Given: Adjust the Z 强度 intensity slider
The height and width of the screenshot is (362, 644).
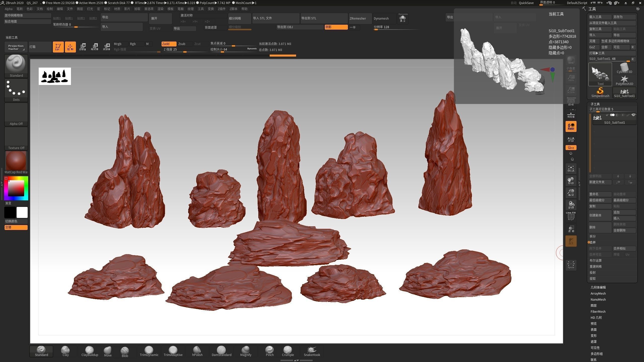Looking at the screenshot, I should click(x=185, y=50).
